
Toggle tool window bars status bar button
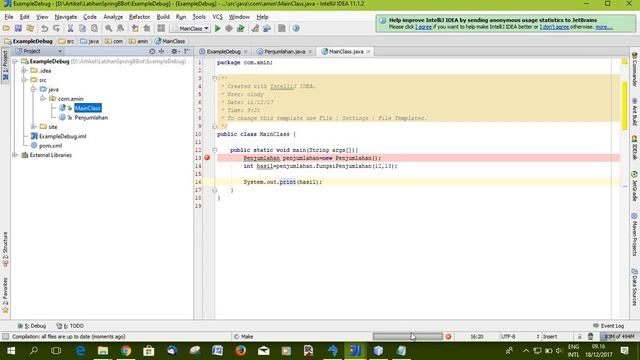click(x=5, y=336)
